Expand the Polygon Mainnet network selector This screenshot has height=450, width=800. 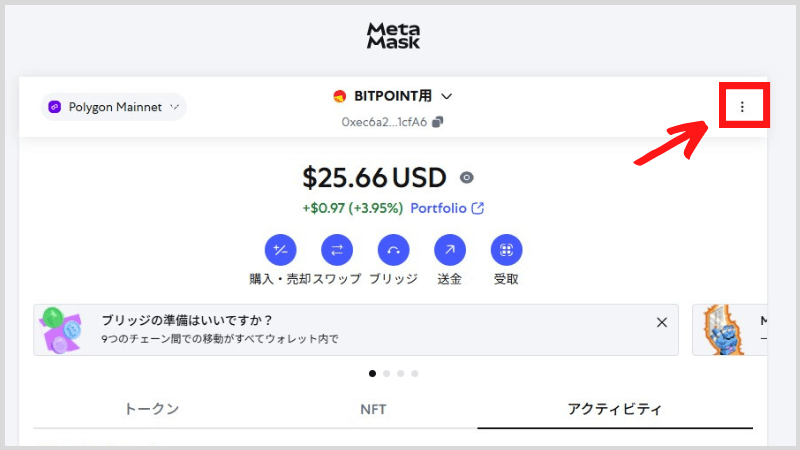click(114, 107)
